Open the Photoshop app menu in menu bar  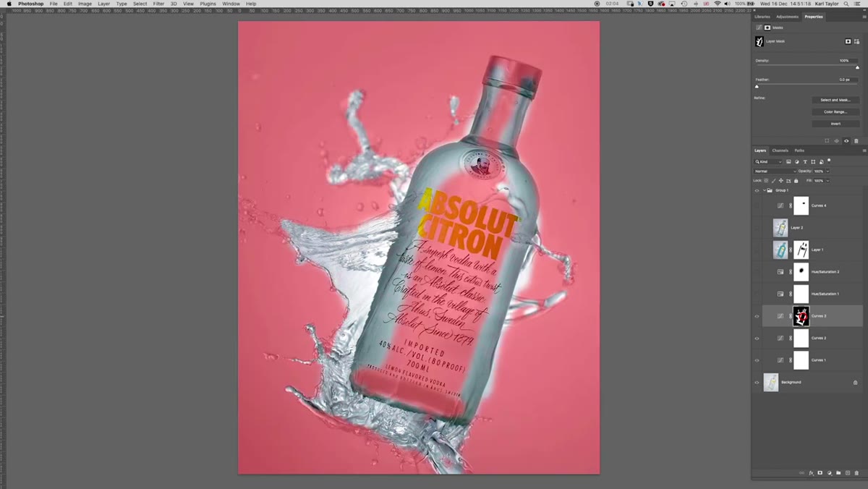(30, 4)
